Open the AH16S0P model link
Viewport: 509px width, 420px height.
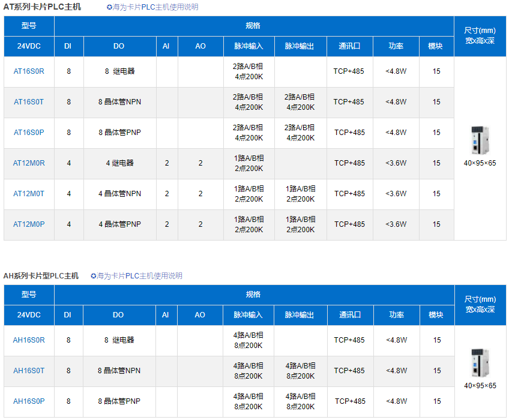click(29, 401)
